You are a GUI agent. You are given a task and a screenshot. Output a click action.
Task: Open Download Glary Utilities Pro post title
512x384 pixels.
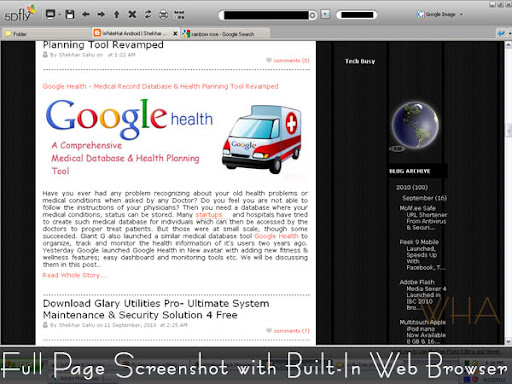156,309
